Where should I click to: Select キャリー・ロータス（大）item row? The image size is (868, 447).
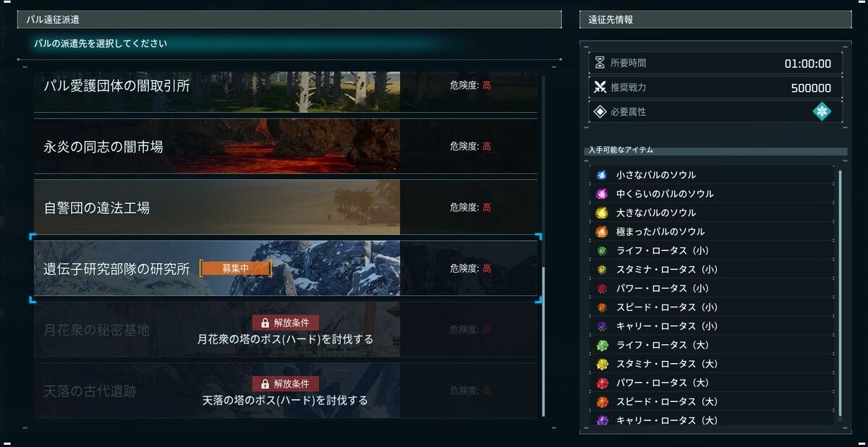point(712,420)
